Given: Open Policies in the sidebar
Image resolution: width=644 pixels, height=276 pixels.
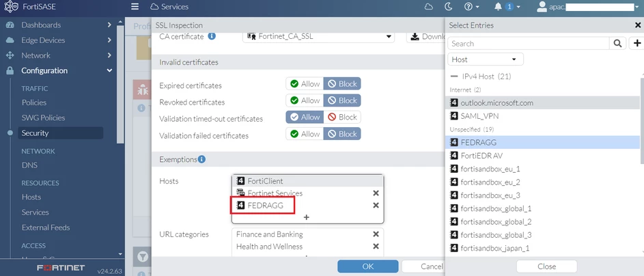Looking at the screenshot, I should 33,102.
